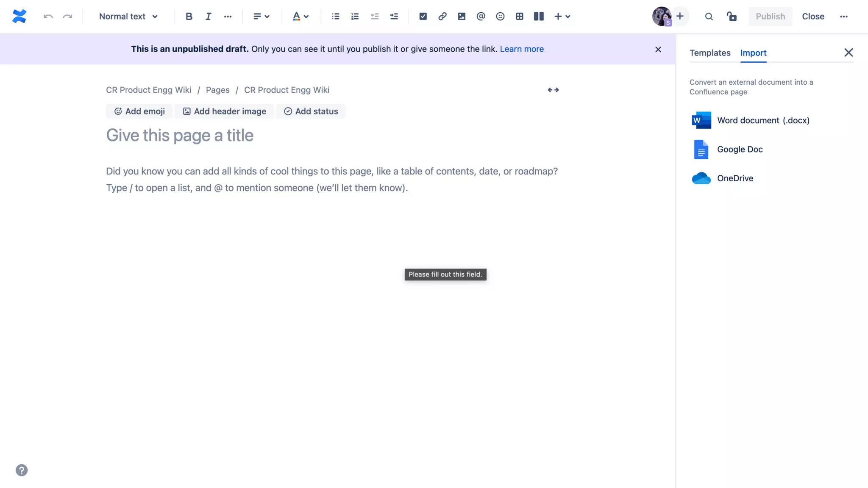Expand text alignment dropdown
This screenshot has height=488, width=868.
(x=261, y=17)
